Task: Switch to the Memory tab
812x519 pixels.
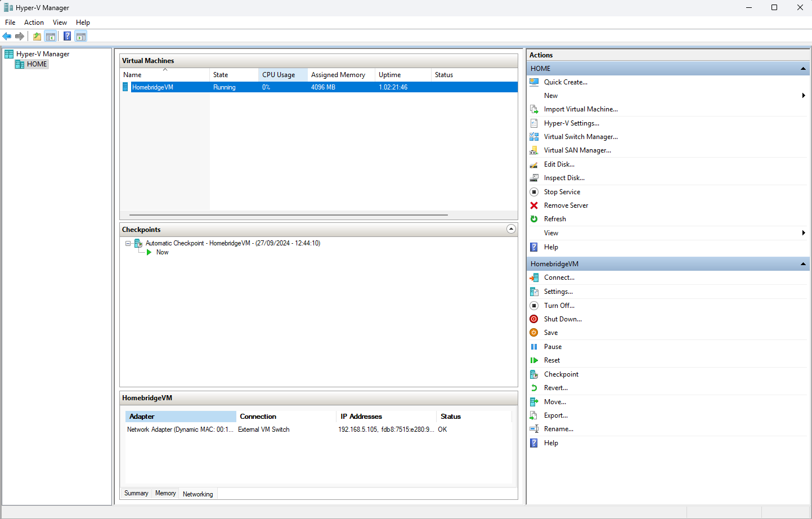Action: point(165,493)
